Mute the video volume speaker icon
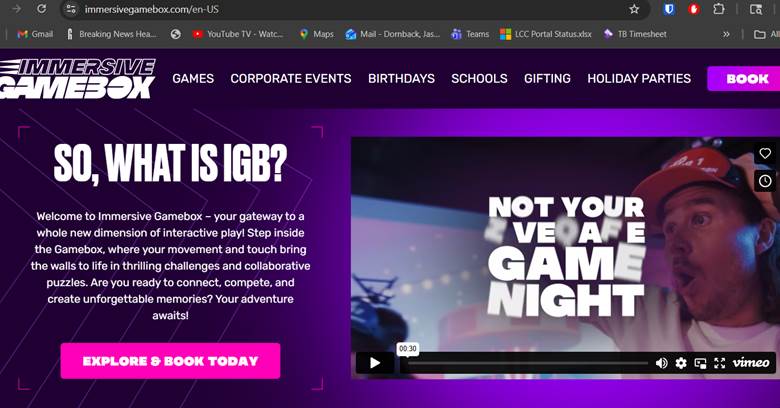780x408 pixels. (x=661, y=363)
